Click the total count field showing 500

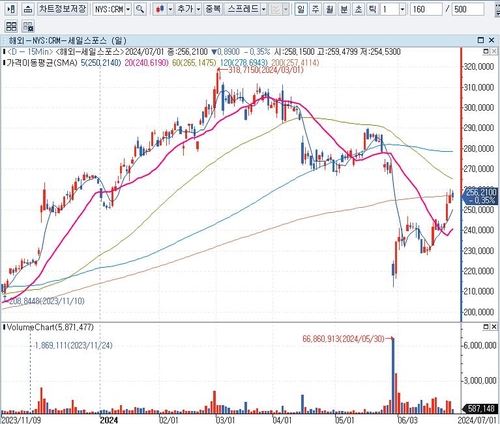[x=468, y=9]
